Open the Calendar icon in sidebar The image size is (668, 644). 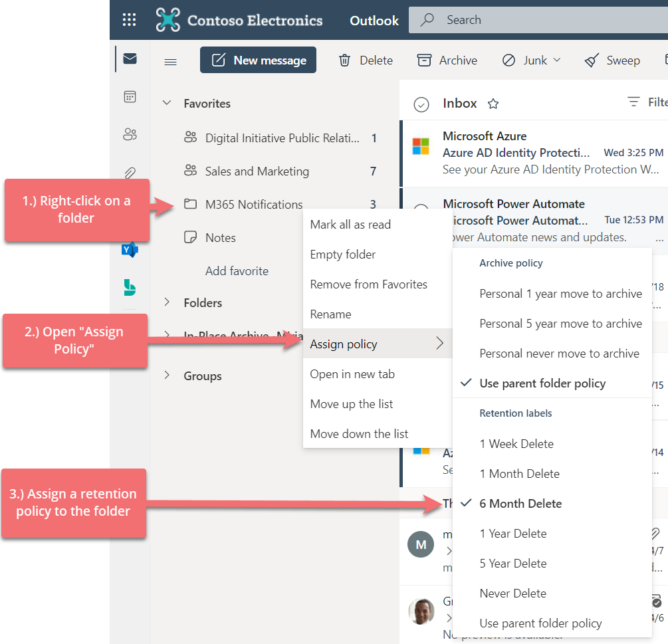130,96
